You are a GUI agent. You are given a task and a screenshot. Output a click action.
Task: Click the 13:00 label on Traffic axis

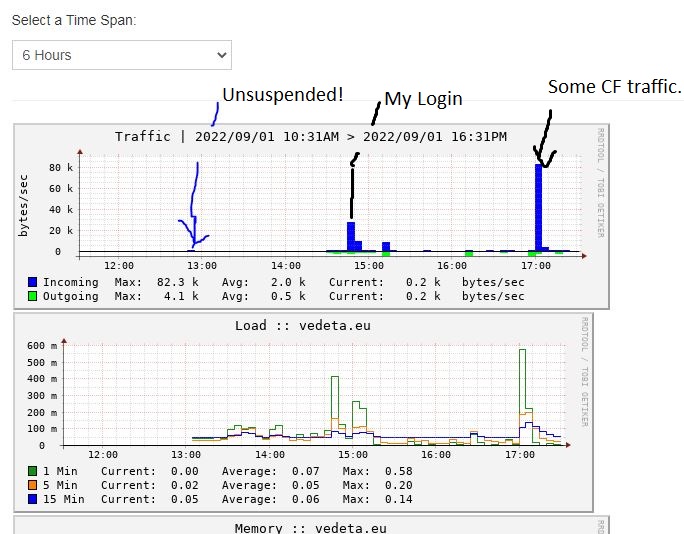pos(202,266)
